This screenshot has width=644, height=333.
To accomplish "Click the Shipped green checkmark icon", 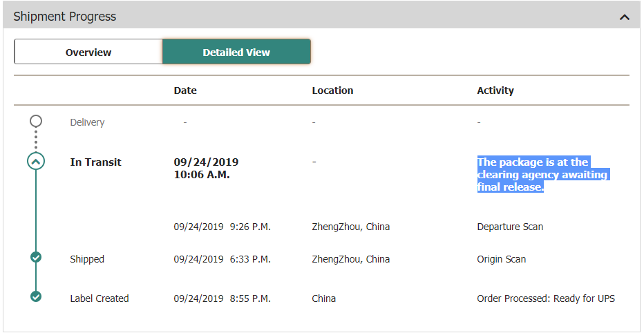I will pos(36,258).
